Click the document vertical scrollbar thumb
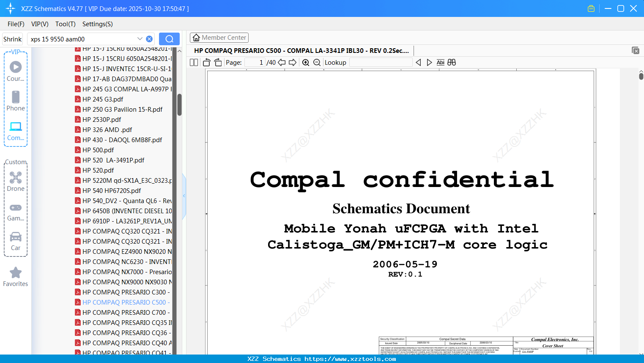The height and width of the screenshot is (363, 644). click(641, 76)
